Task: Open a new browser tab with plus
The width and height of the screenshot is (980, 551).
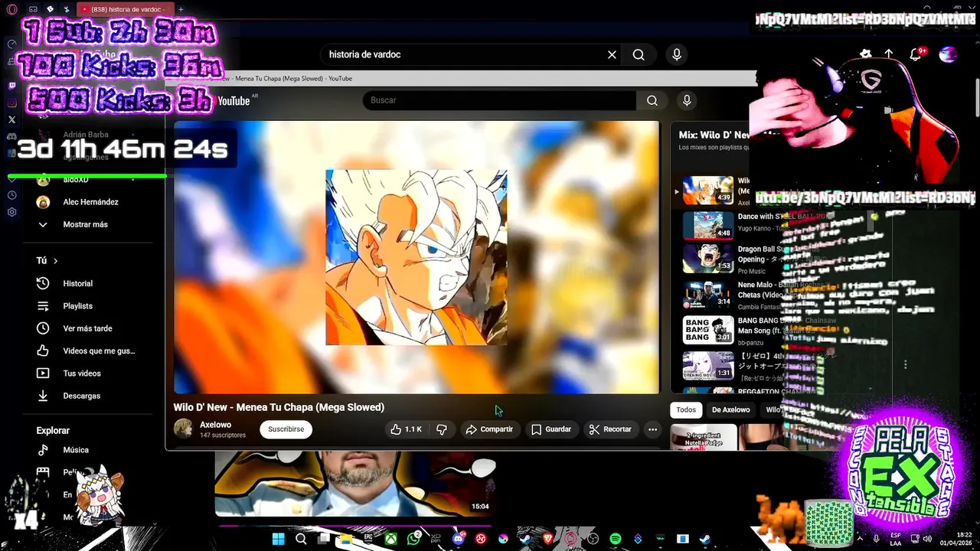Action: pos(181,9)
